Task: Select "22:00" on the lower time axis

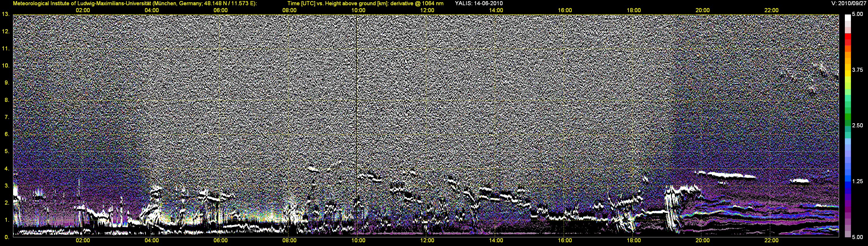Action: 771,240
